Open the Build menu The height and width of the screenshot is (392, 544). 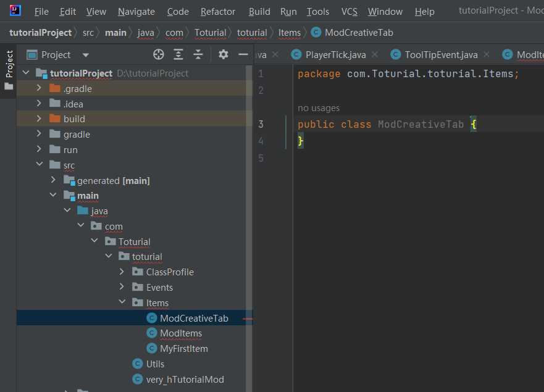tap(259, 12)
